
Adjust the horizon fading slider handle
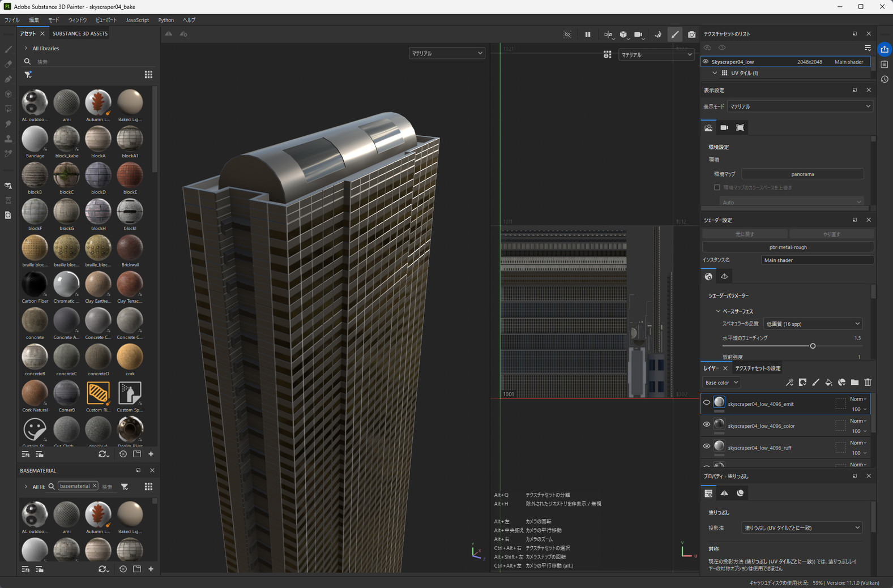click(813, 346)
